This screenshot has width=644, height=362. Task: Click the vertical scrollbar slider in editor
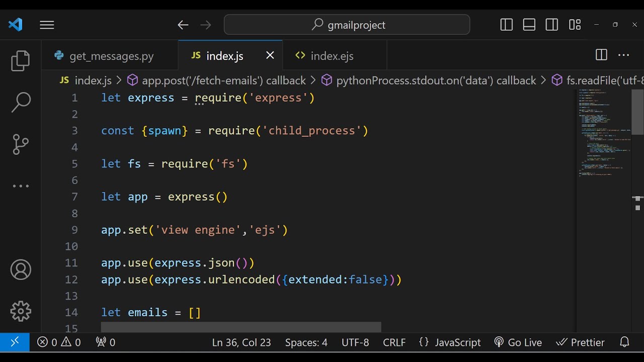tap(637, 112)
